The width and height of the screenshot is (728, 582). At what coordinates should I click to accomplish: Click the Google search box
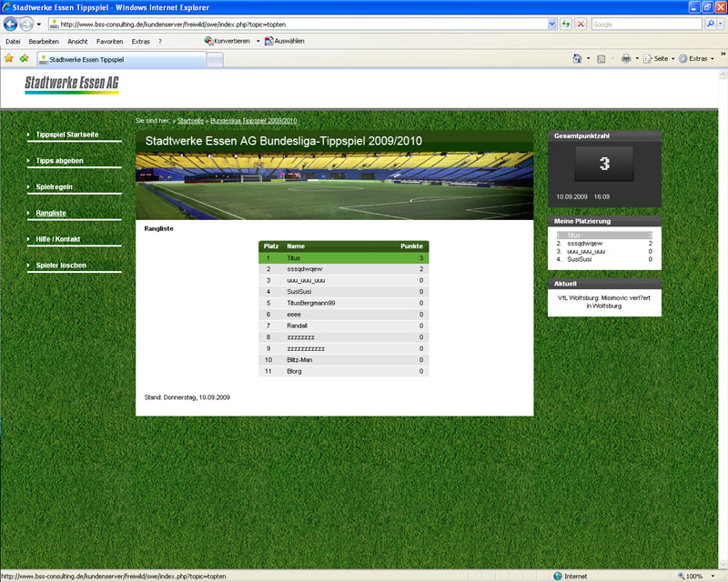646,25
